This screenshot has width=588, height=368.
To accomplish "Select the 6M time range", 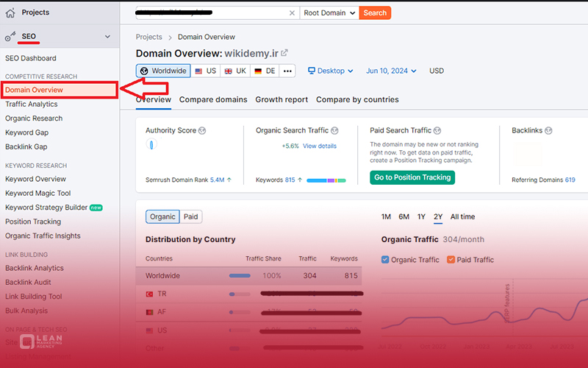I will click(404, 216).
